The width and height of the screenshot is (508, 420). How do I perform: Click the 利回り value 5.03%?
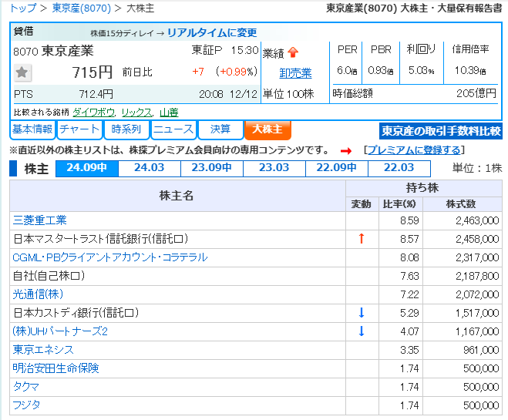[421, 71]
